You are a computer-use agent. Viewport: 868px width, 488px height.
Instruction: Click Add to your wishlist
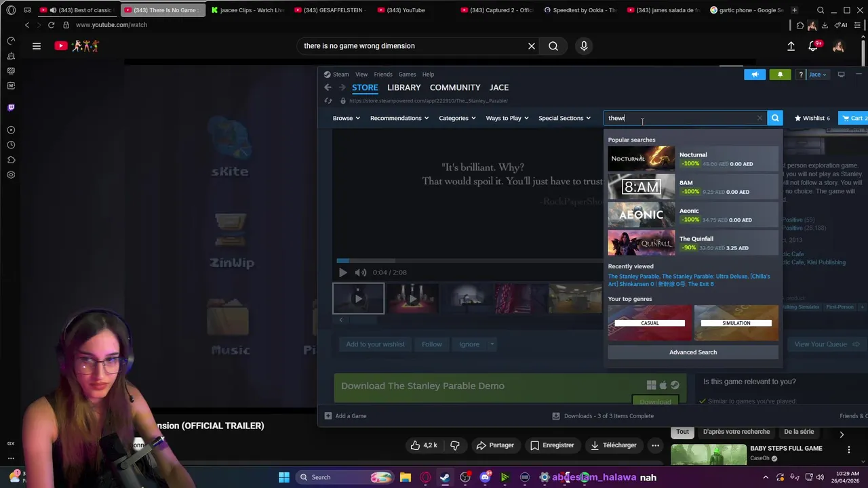pyautogui.click(x=375, y=344)
